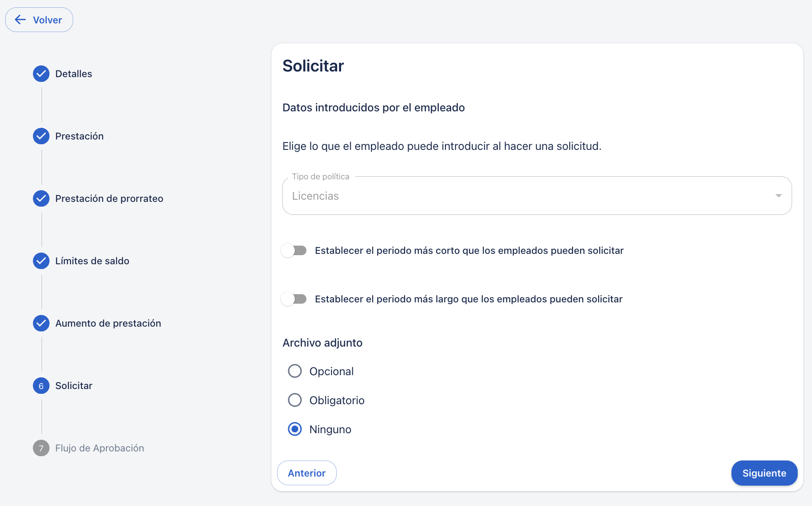Open the Flujo de Aprobación step label
The width and height of the screenshot is (812, 506).
(x=100, y=448)
